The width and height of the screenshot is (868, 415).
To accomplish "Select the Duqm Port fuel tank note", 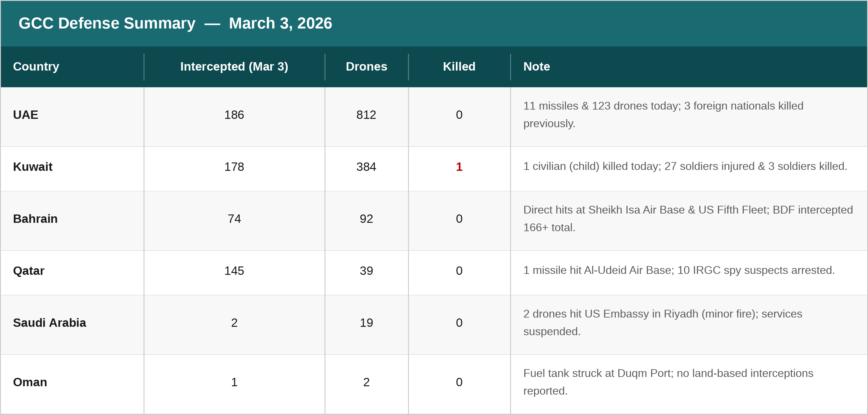I will coord(668,382).
